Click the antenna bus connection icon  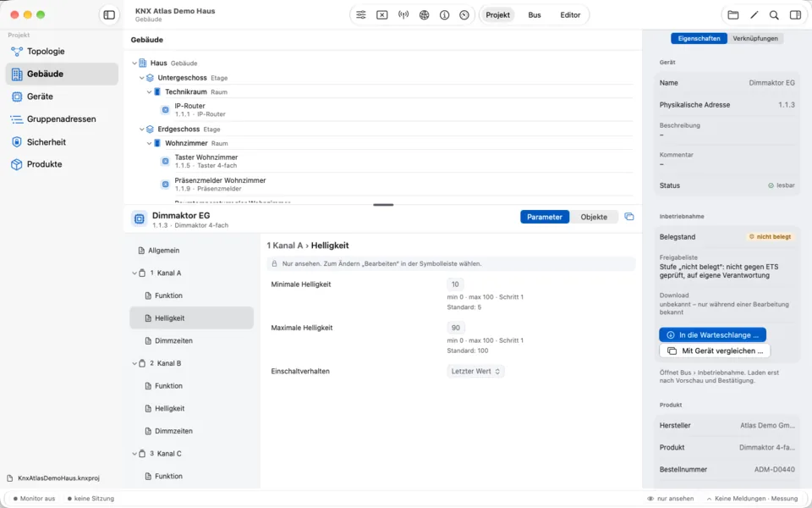(403, 15)
